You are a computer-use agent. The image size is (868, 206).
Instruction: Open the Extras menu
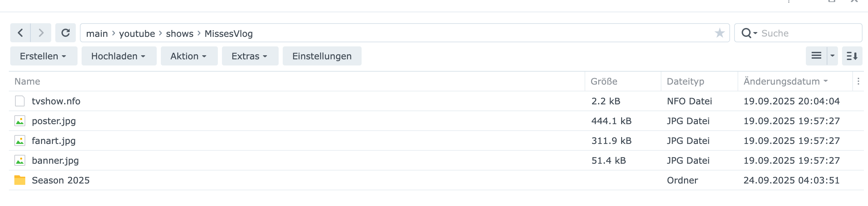pos(250,56)
